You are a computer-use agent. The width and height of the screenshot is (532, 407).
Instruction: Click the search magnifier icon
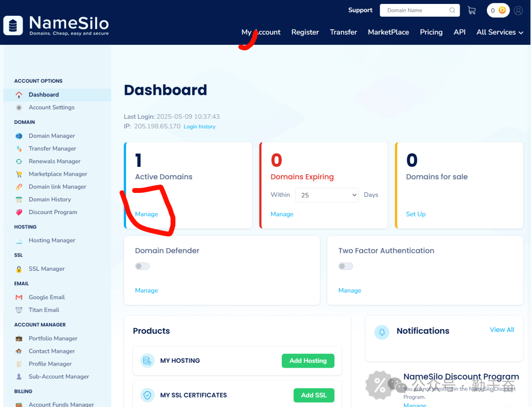pos(452,10)
